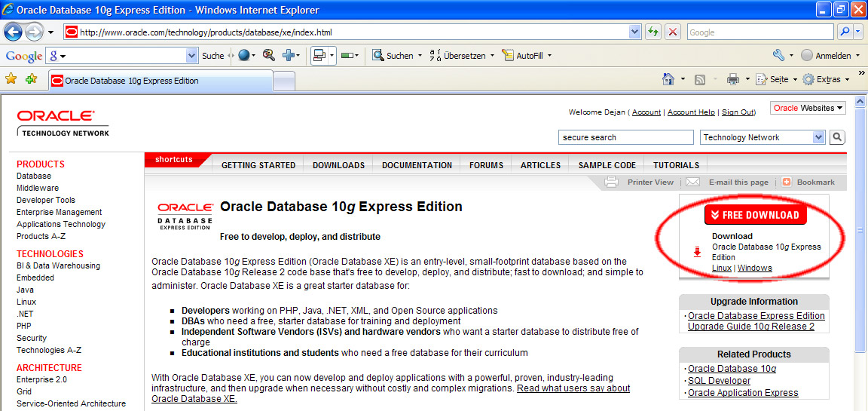Open the Seite menu
This screenshot has height=411, width=868.
[x=776, y=80]
